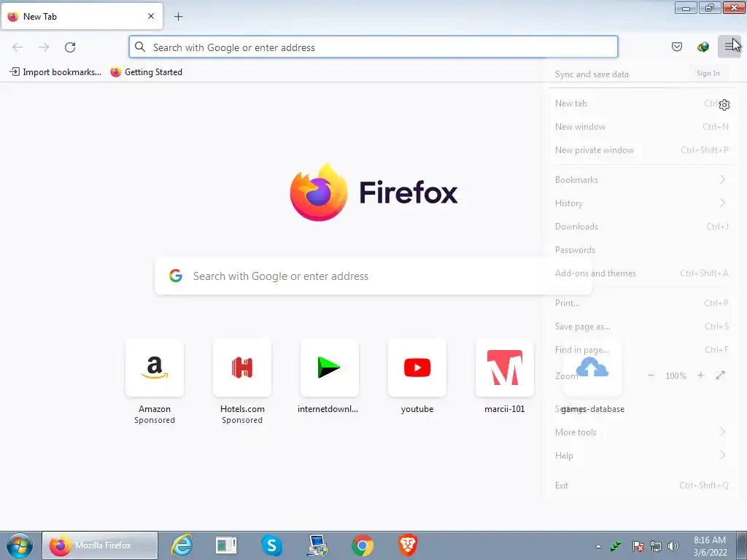This screenshot has height=560, width=747.
Task: Open Windows Start button
Action: (20, 545)
